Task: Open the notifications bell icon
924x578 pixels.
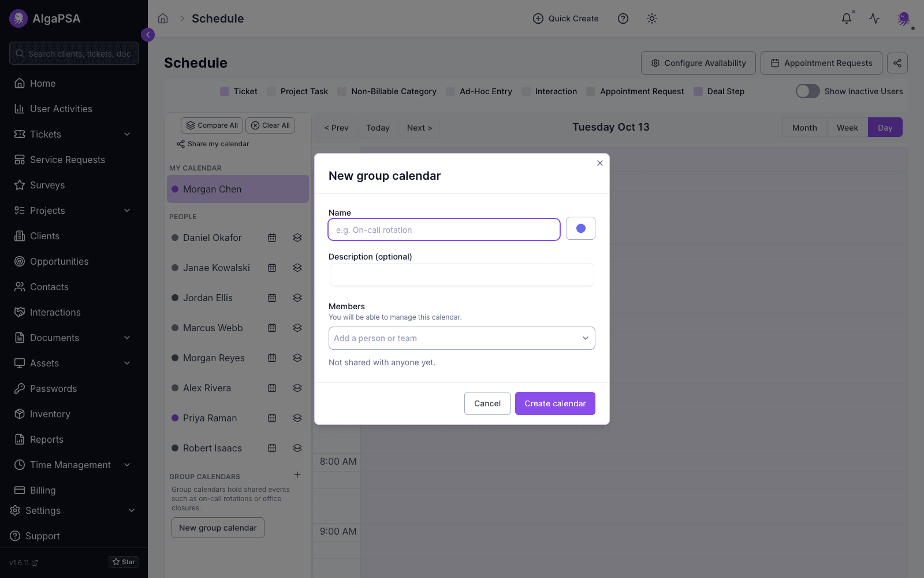Action: 846,18
